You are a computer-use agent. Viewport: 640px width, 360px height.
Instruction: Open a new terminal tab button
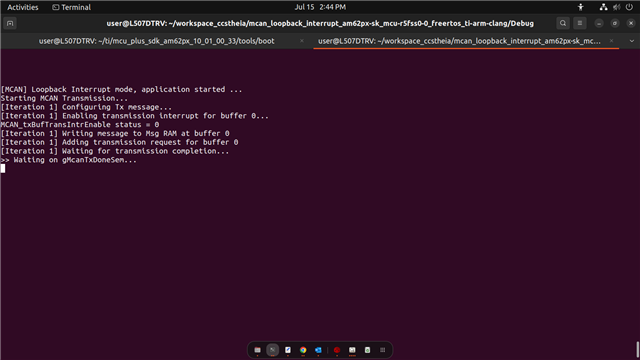(10, 23)
